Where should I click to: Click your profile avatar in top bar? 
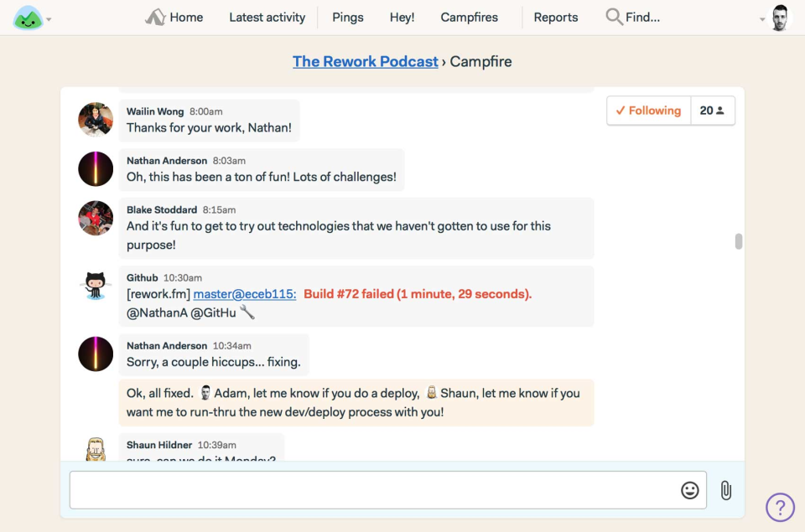tap(780, 18)
